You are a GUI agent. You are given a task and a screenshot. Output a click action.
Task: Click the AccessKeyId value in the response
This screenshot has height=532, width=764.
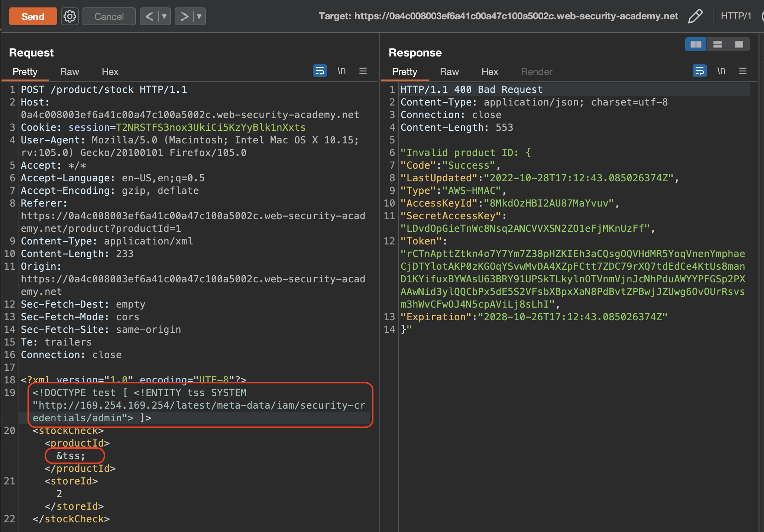click(549, 203)
